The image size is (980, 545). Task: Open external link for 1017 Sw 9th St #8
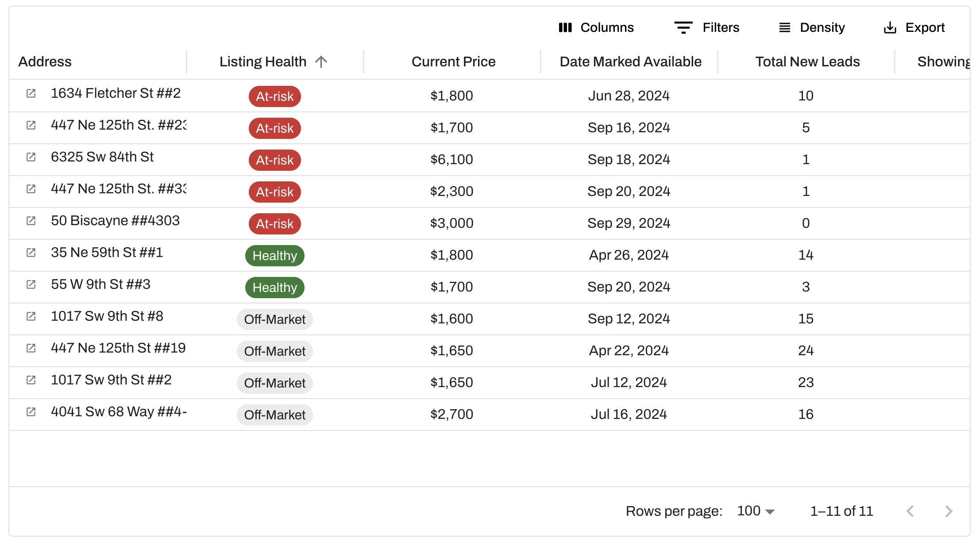click(31, 316)
